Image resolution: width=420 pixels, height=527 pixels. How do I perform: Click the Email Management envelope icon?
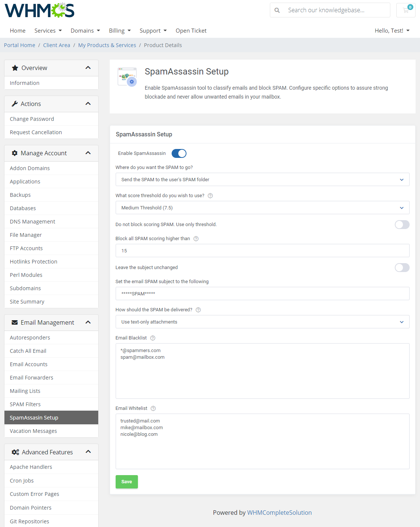click(15, 322)
